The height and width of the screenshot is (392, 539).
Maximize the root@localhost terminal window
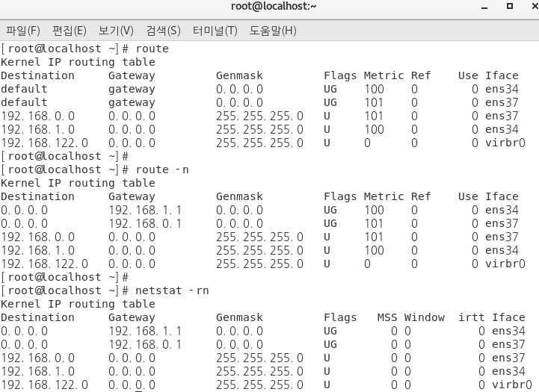point(510,6)
